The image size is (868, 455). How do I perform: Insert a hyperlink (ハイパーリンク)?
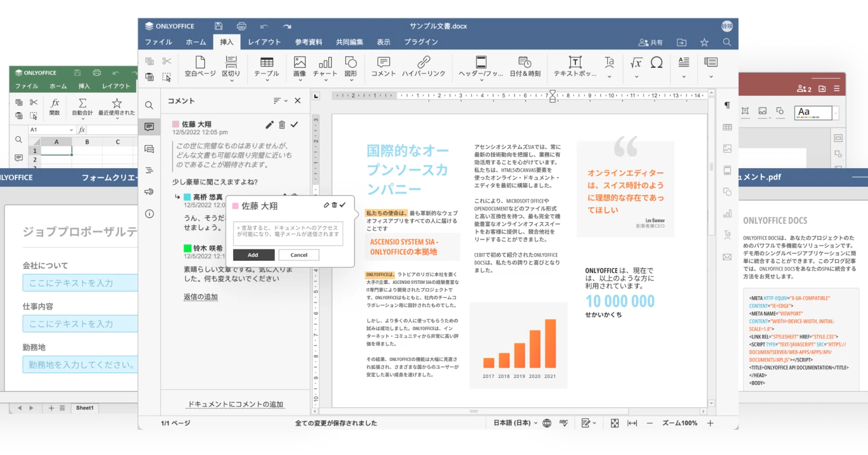pos(424,67)
